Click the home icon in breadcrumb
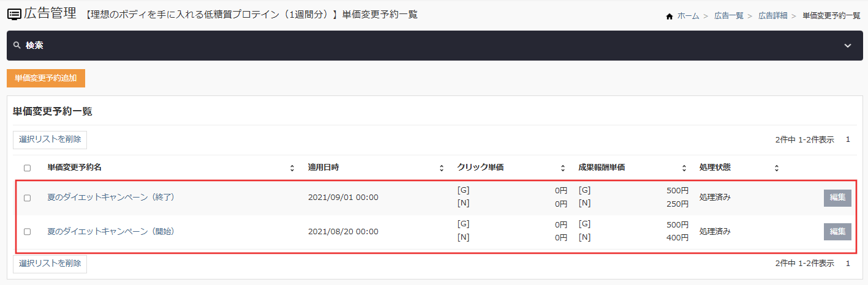The width and height of the screenshot is (868, 285). point(670,16)
